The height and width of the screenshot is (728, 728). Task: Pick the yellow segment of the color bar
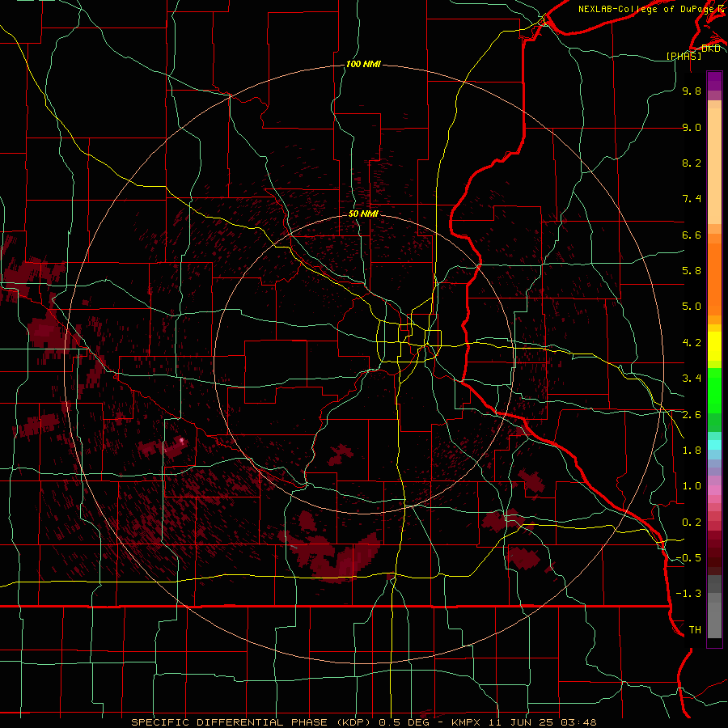coord(714,346)
